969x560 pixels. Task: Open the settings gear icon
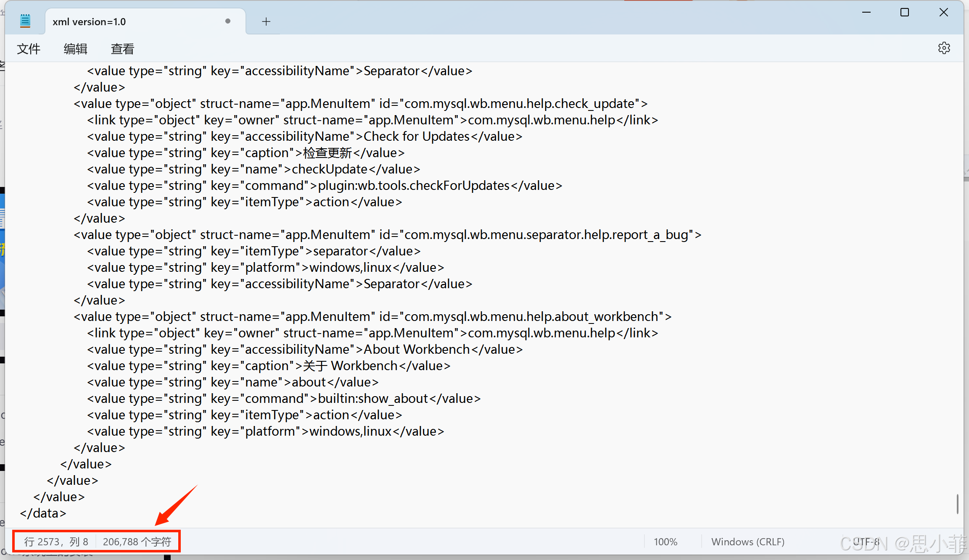point(944,48)
